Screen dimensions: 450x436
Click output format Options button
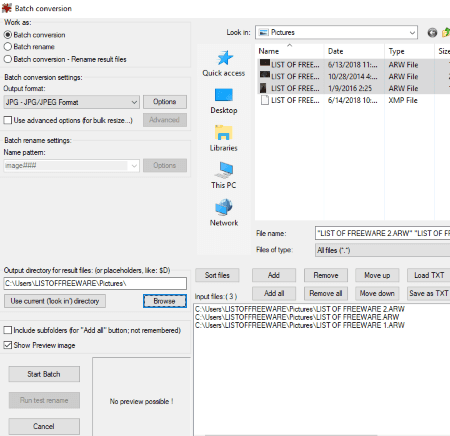[x=165, y=102]
